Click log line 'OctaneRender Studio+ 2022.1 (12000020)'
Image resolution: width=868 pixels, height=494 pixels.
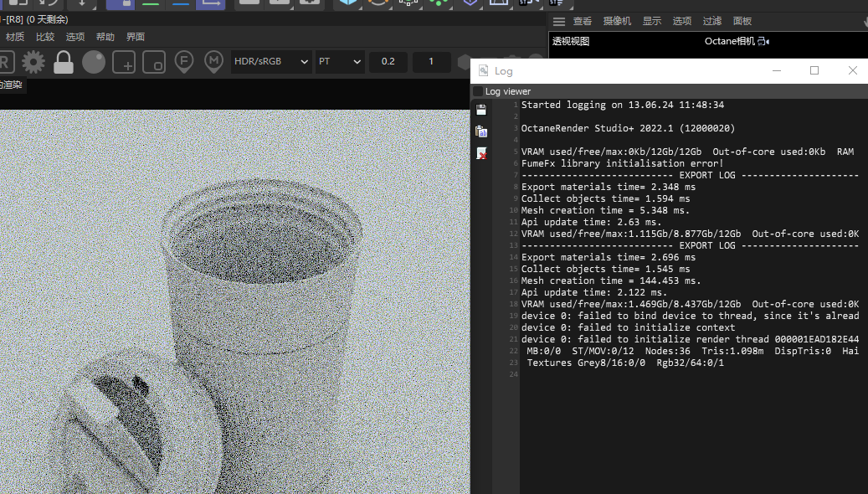(x=628, y=128)
